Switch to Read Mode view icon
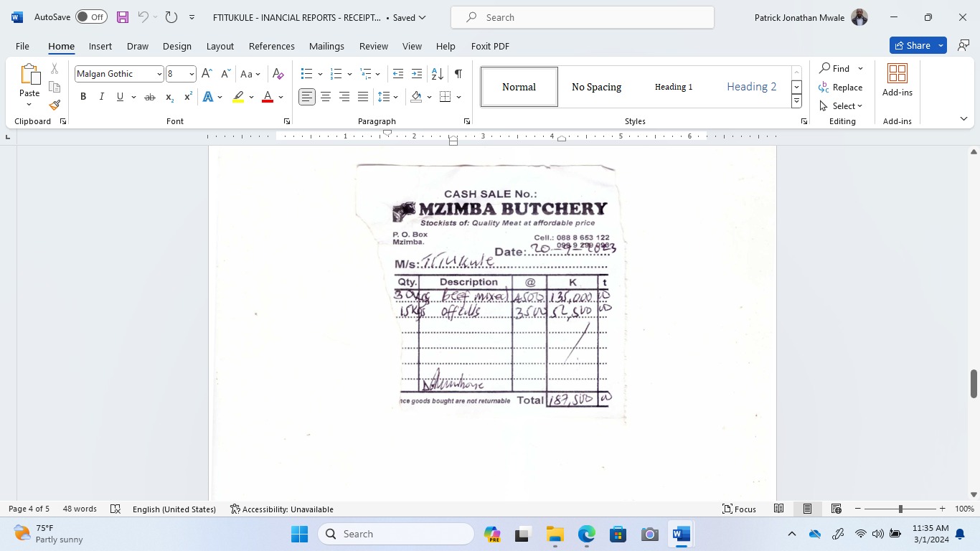Screen dimensions: 980x551 pyautogui.click(x=778, y=509)
